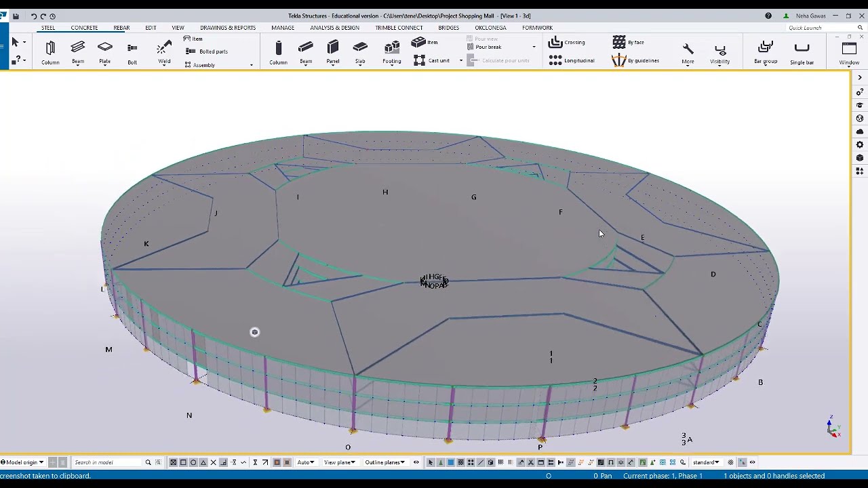
Task: Select the concrete Column tool
Action: pyautogui.click(x=278, y=53)
